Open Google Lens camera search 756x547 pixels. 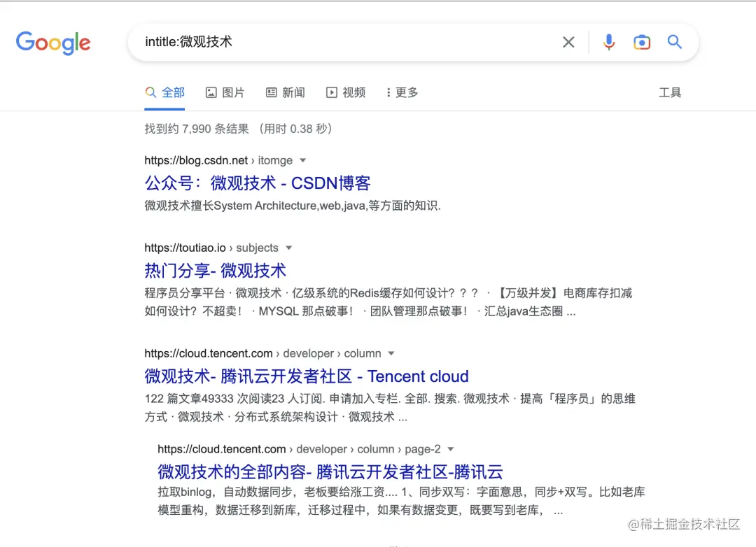coord(642,42)
